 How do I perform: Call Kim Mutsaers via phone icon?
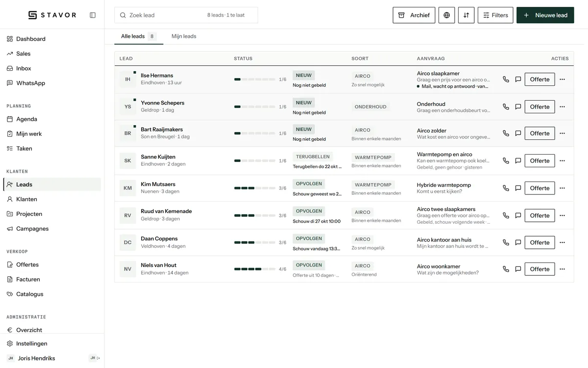coord(506,188)
